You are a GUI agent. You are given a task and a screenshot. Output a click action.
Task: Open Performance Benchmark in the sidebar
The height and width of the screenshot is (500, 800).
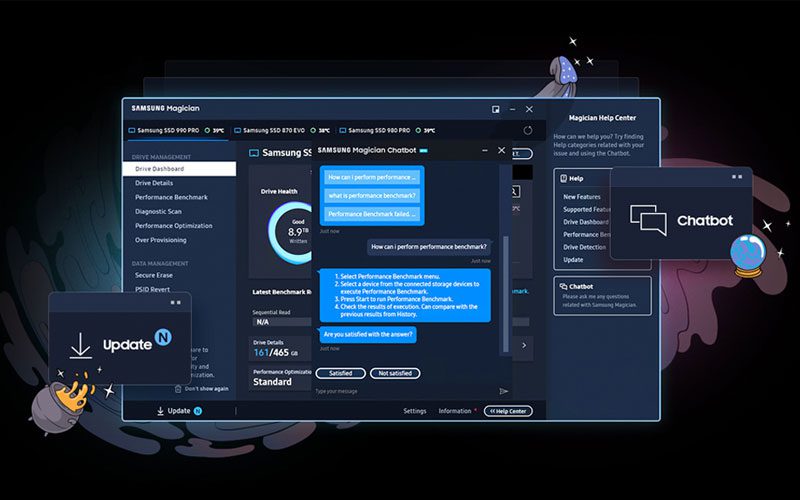pos(171,197)
